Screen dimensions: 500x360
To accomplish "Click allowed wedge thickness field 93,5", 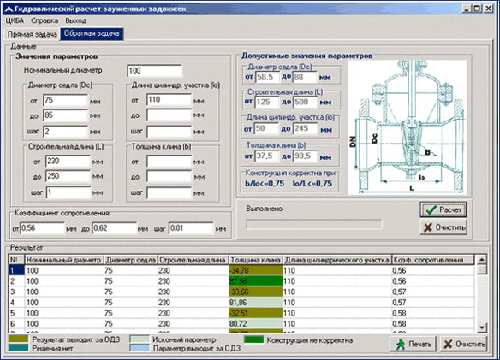I will 305,156.
